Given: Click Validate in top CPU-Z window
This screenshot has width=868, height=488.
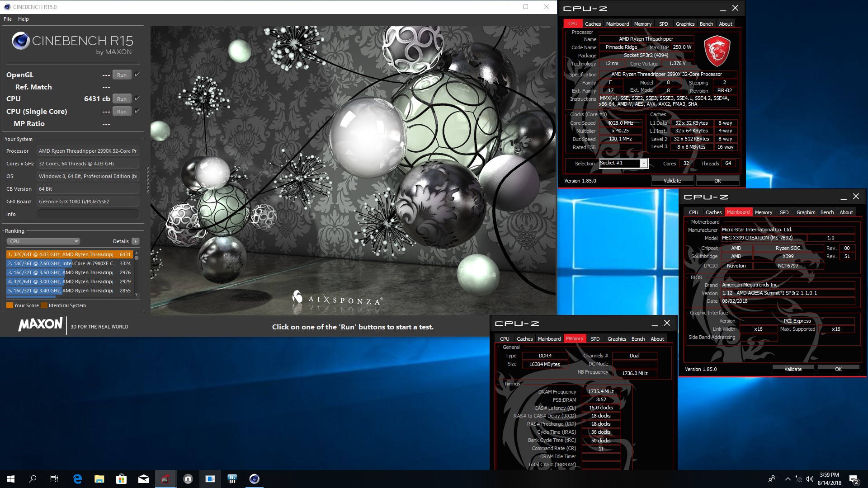Looking at the screenshot, I should [x=672, y=181].
